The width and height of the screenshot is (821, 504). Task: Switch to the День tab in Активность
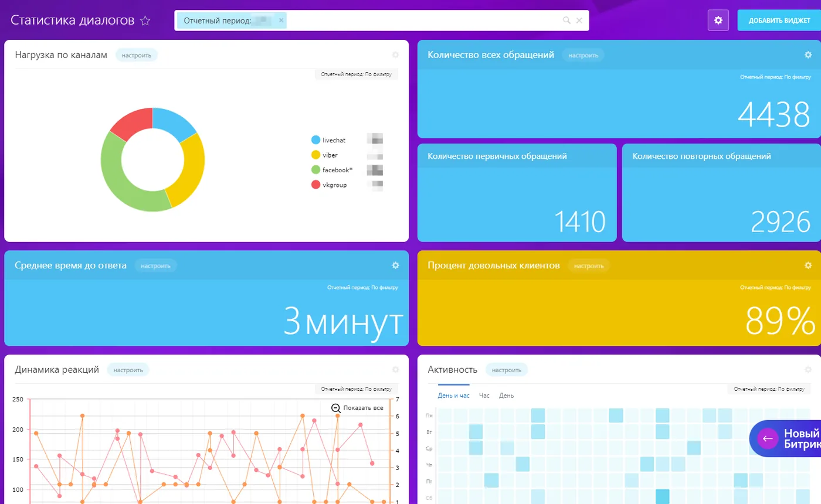(x=507, y=396)
